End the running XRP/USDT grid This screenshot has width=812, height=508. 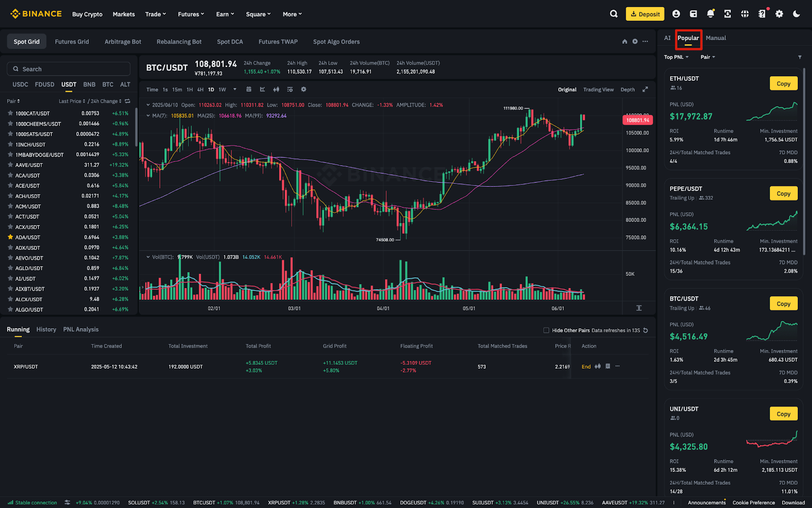pyautogui.click(x=586, y=366)
